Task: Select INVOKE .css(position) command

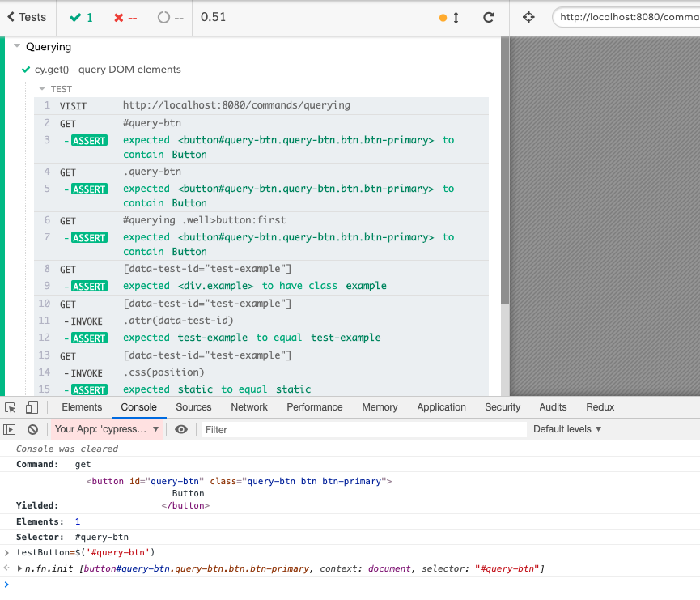Action: click(x=261, y=373)
